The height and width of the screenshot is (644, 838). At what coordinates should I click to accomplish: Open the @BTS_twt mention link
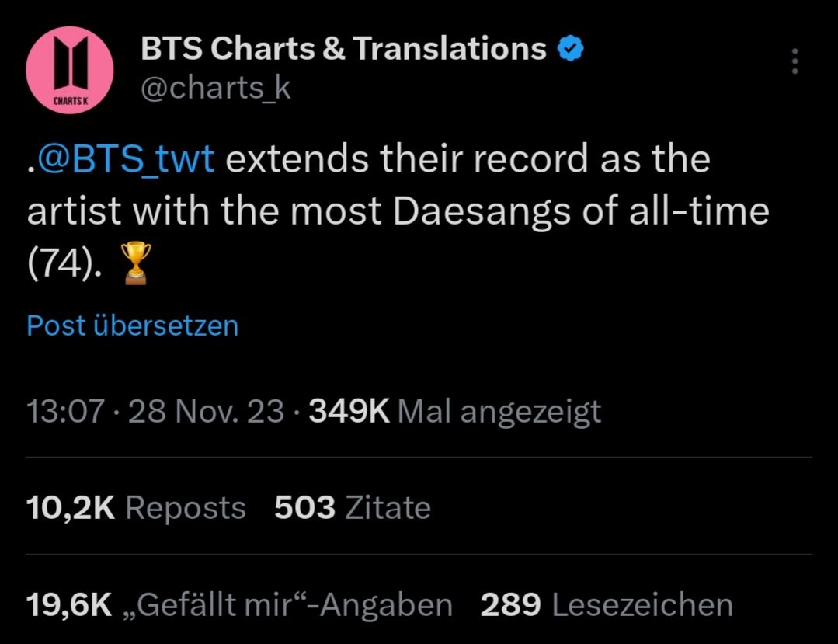[x=126, y=159]
